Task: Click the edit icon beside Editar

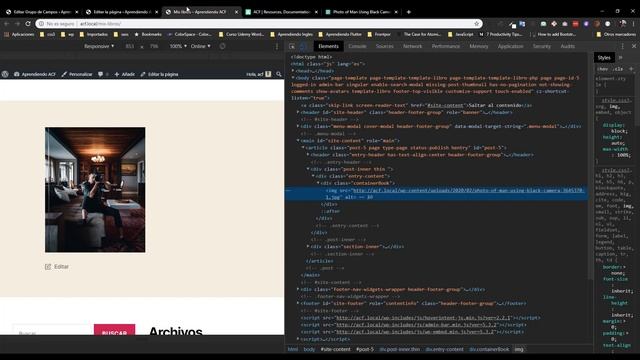Action: tap(48, 267)
